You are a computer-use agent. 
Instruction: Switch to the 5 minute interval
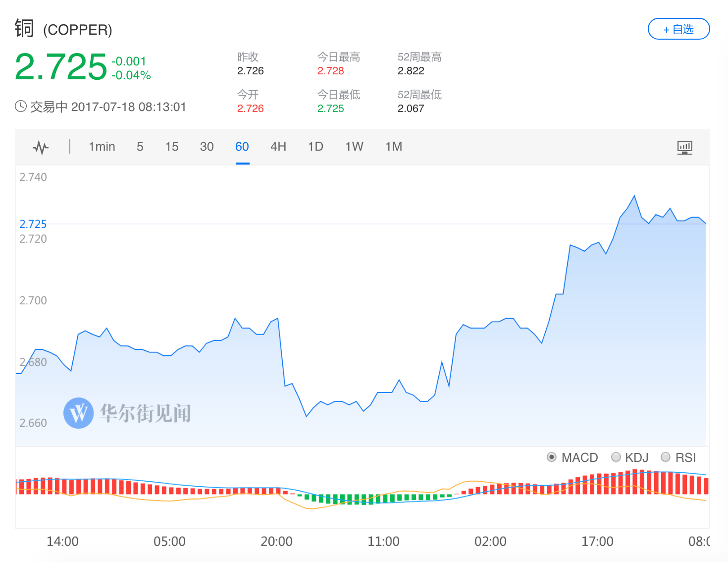coord(140,147)
